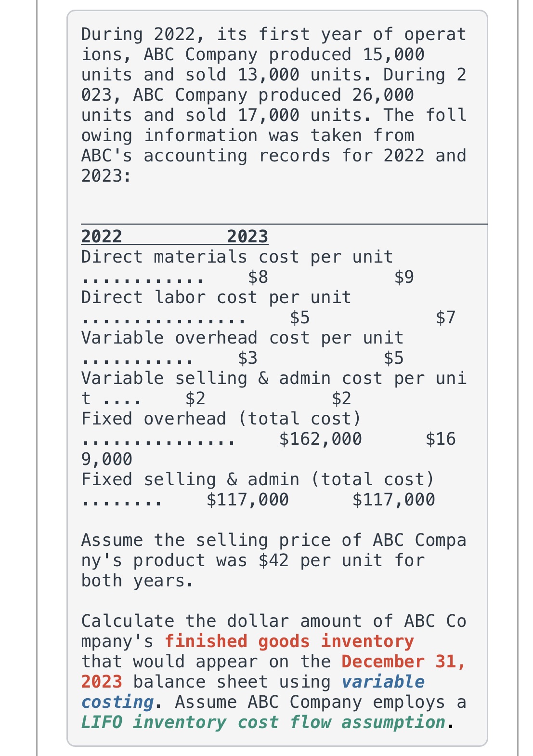
Task: Click the $9 direct materials value
Action: (404, 277)
